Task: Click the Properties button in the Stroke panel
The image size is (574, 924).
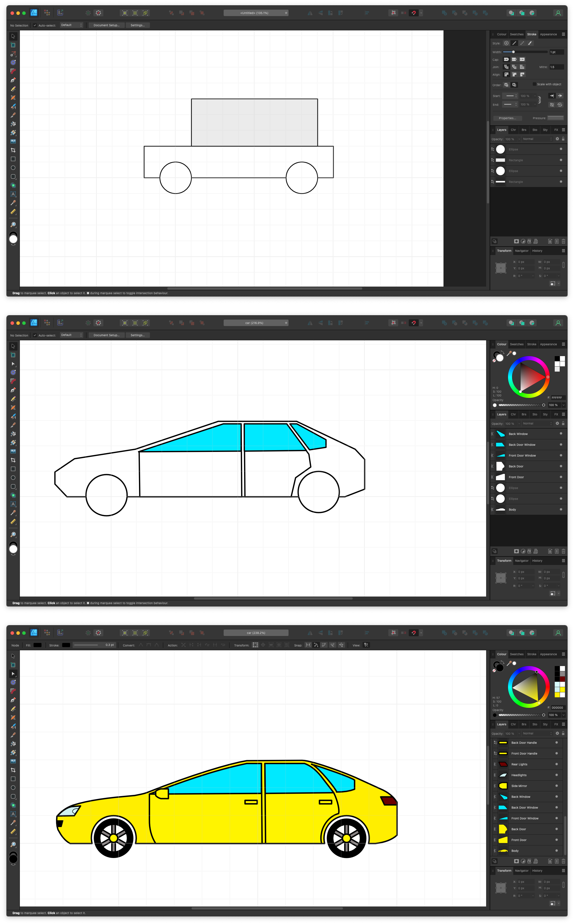Action: tap(507, 118)
